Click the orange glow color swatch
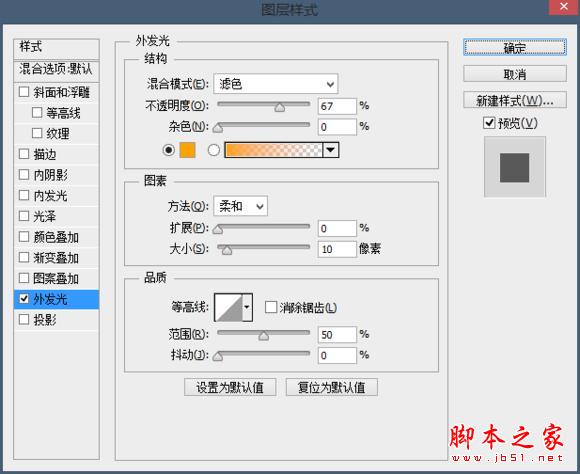The height and width of the screenshot is (474, 580). click(188, 150)
